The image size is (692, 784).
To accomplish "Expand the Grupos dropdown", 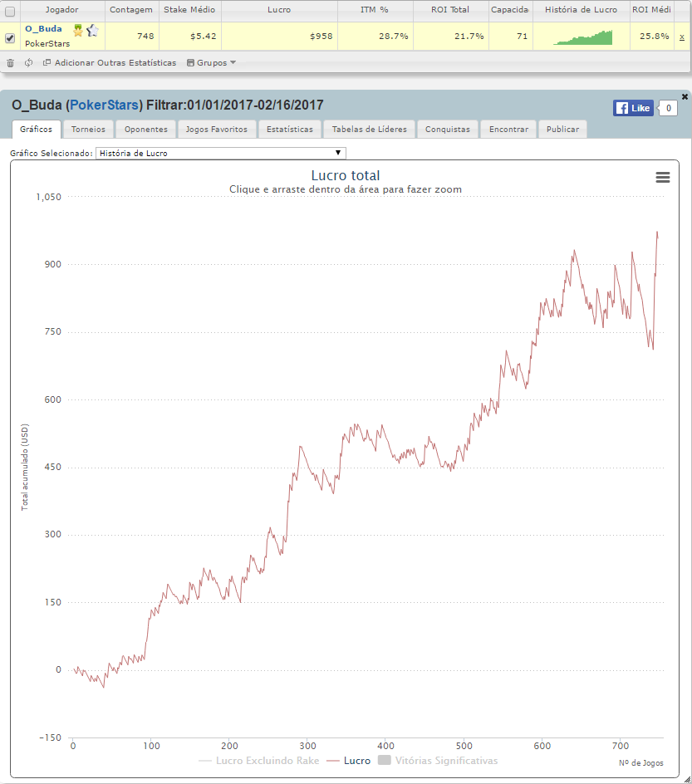I will click(x=211, y=63).
